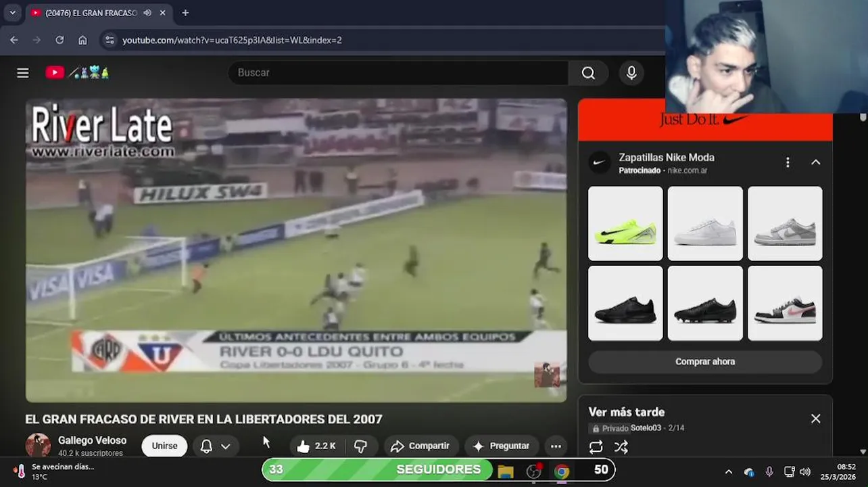
Task: Open the YouTube guide hamburger menu
Action: coord(23,73)
